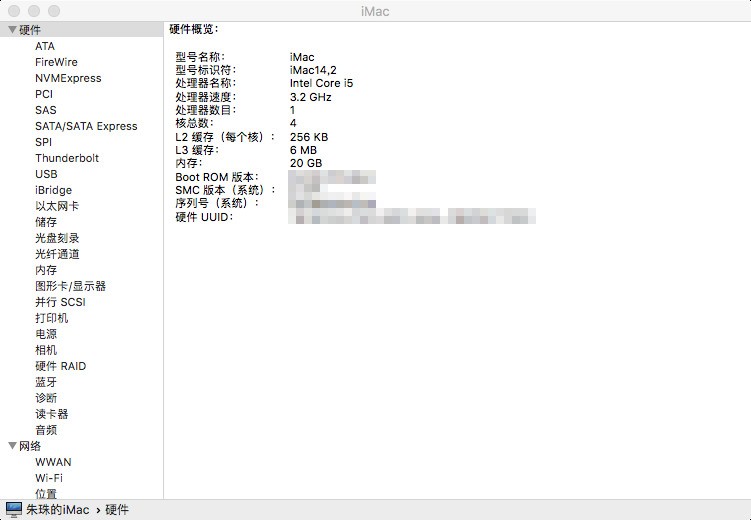Open 相机 in the sidebar
751x520 pixels.
(x=46, y=350)
